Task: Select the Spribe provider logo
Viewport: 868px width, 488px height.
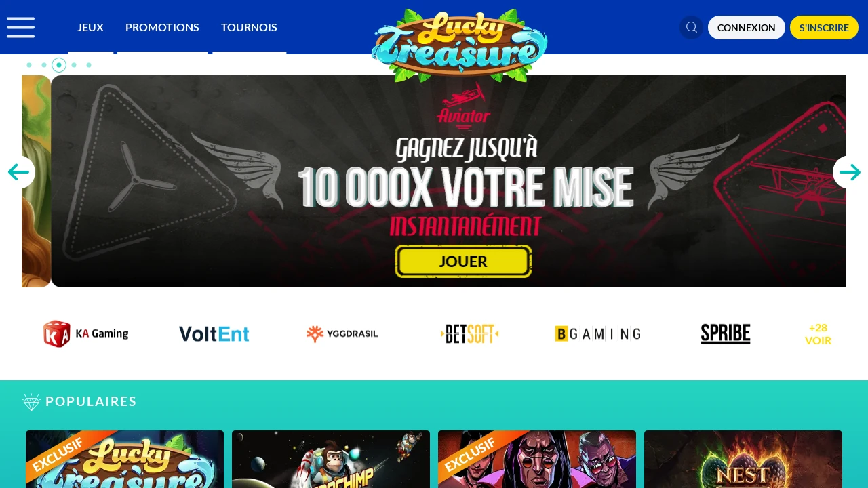Action: point(726,333)
